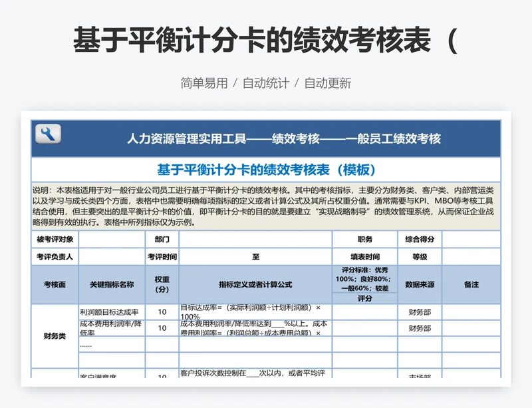Click formula cell '客户投诉次数控制在___次以内'

(x=255, y=373)
